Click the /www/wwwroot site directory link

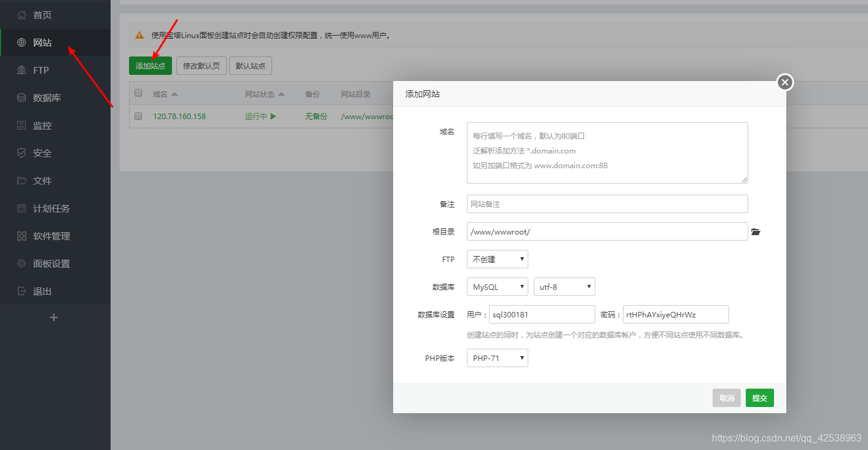(367, 116)
